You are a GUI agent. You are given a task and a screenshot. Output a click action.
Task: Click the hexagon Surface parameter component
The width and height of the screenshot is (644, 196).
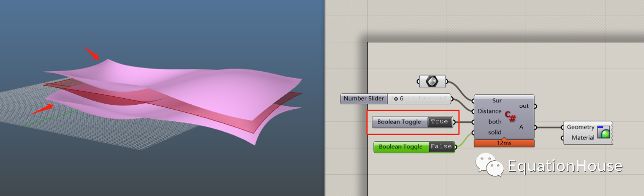432,81
